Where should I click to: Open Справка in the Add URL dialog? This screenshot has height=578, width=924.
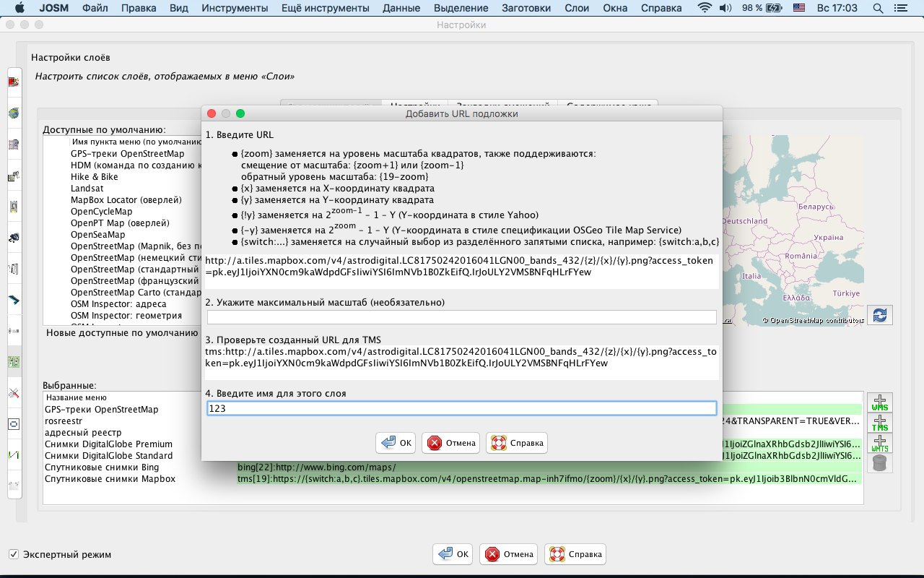click(x=517, y=443)
